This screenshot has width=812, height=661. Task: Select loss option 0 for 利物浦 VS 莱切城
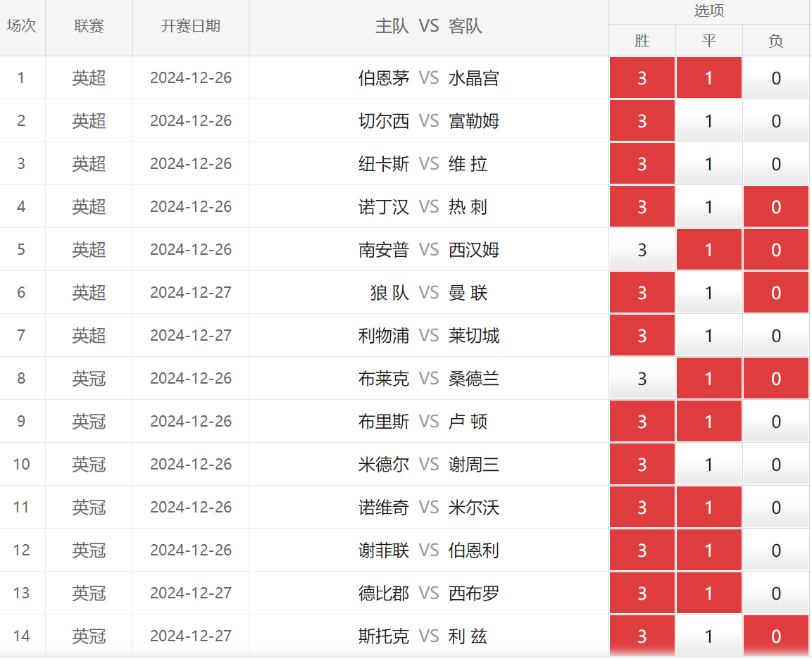(x=776, y=335)
